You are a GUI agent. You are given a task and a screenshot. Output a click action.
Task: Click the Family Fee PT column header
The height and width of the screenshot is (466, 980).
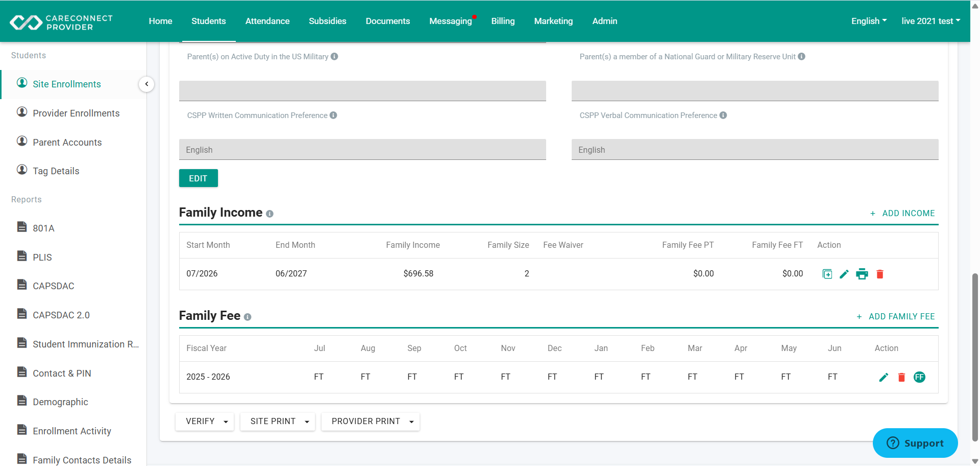click(688, 245)
